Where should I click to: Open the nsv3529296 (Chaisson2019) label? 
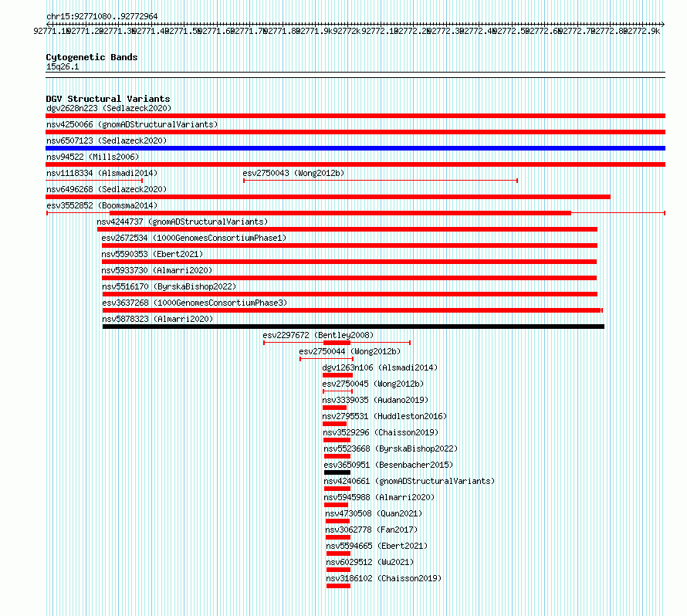click(x=381, y=432)
